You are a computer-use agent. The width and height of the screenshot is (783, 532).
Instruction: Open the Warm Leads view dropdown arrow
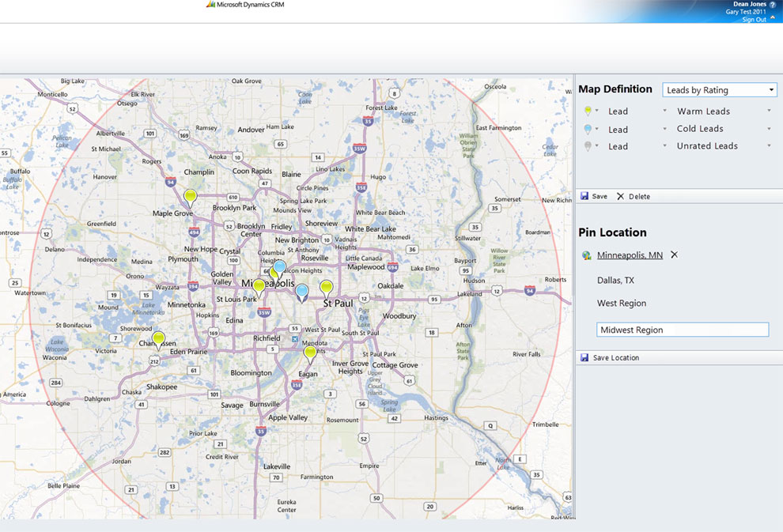tap(769, 111)
